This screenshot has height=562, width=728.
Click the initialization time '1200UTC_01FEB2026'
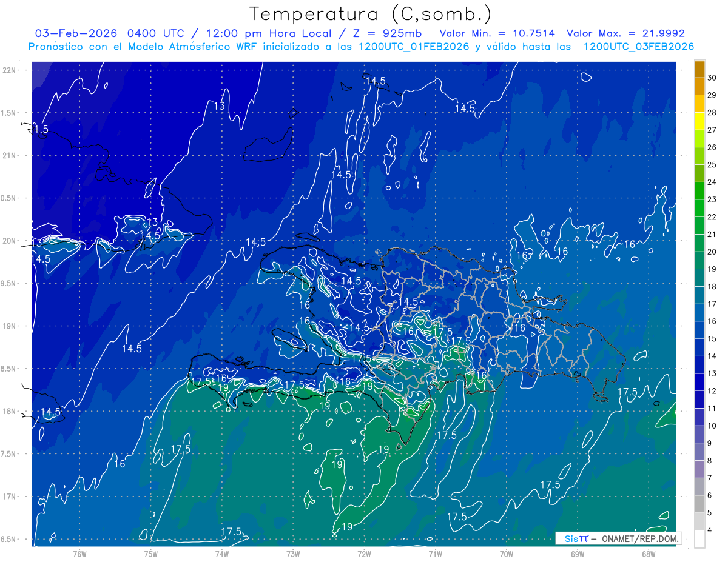(414, 47)
